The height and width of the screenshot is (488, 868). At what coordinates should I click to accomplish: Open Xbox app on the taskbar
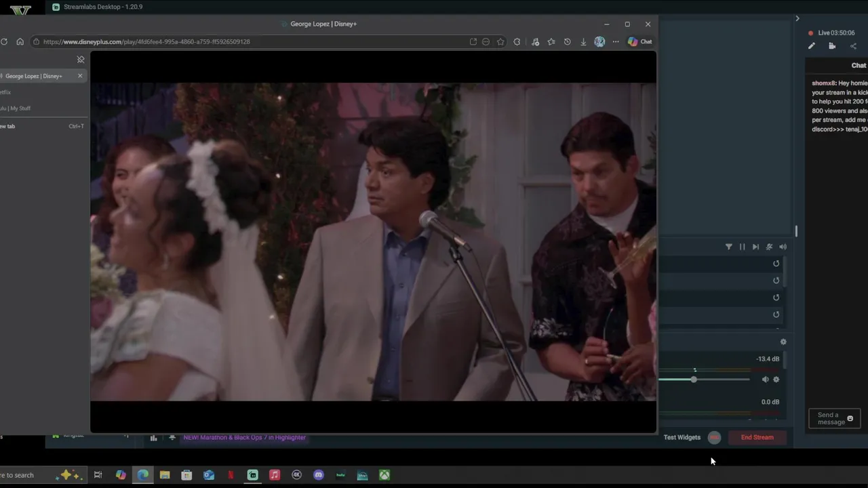tap(384, 475)
